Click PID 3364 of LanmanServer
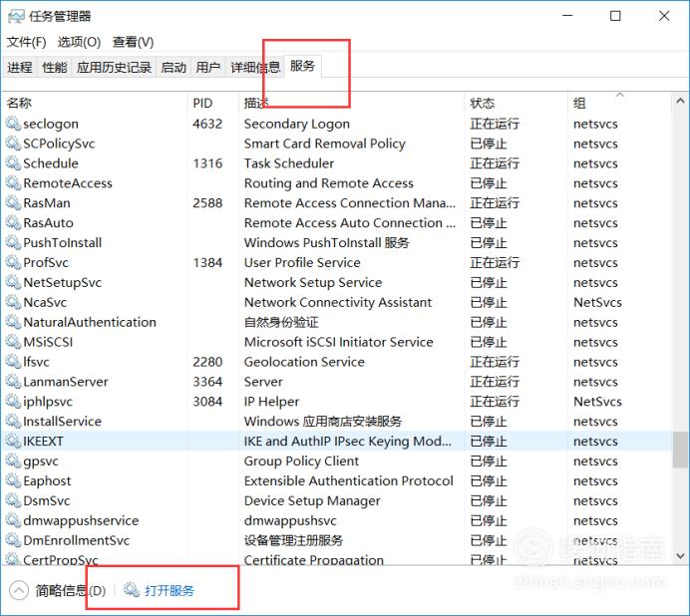 point(207,382)
